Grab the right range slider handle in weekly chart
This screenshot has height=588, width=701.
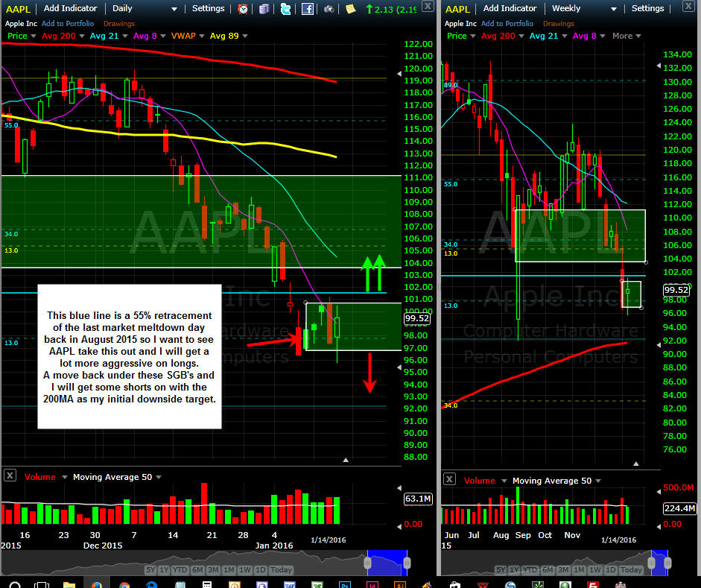click(667, 563)
